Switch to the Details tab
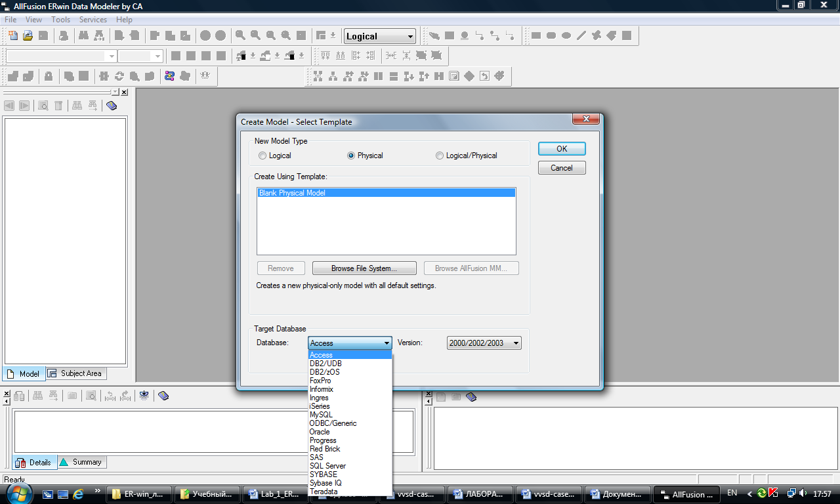Viewport: 840px width, 504px height. click(34, 462)
